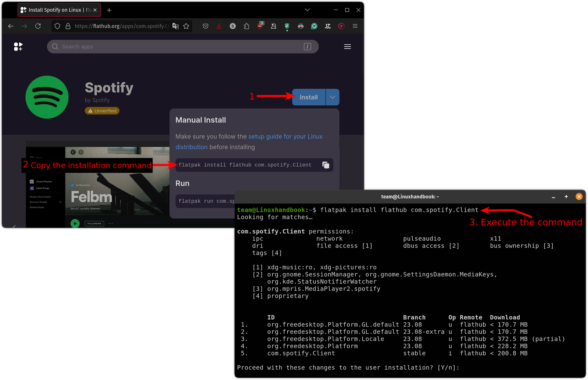Reload the Flathub page
The height and width of the screenshot is (380, 588).
38,26
